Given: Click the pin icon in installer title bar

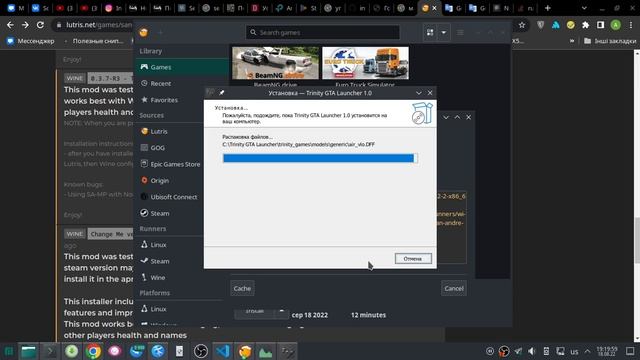Looking at the screenshot, I should tap(222, 93).
